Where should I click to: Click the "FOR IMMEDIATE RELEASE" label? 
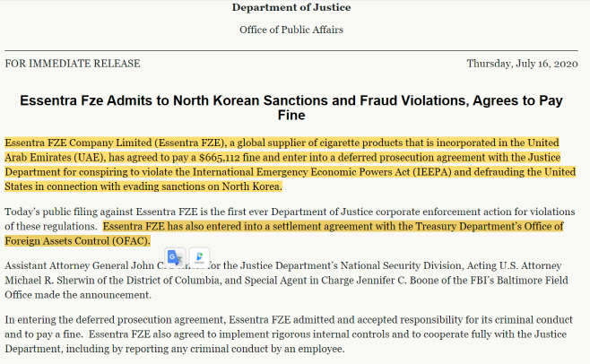pos(73,64)
